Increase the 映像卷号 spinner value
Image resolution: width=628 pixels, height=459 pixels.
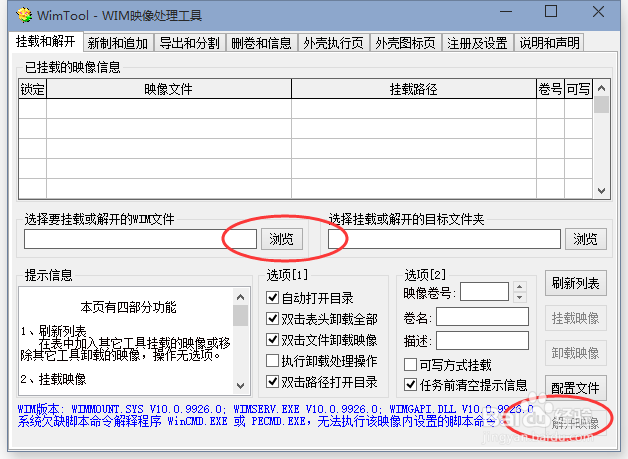click(x=519, y=287)
